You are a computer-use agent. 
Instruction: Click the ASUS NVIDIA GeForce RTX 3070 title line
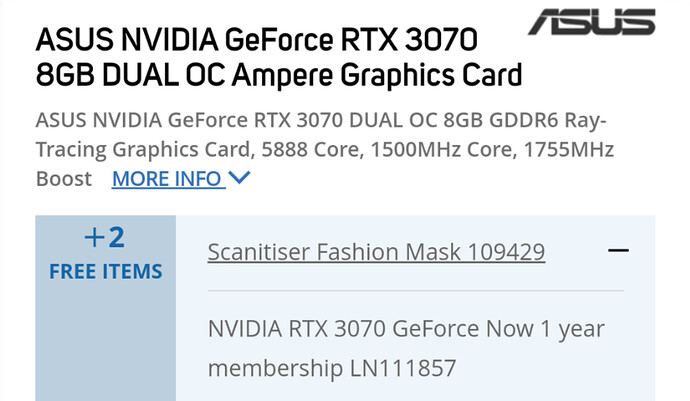[x=258, y=42]
